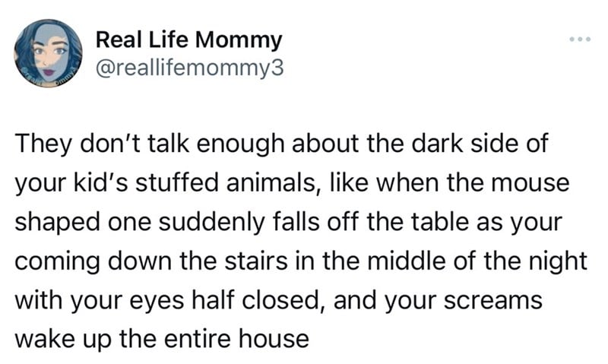Visit the @reallifemommy3 handle link
This screenshot has width=608, height=364.
coord(189,68)
